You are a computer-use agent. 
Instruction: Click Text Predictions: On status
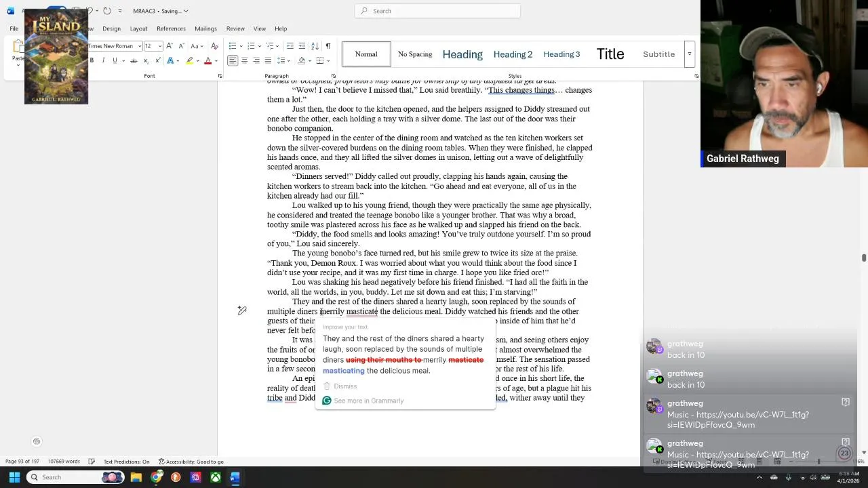coord(126,462)
